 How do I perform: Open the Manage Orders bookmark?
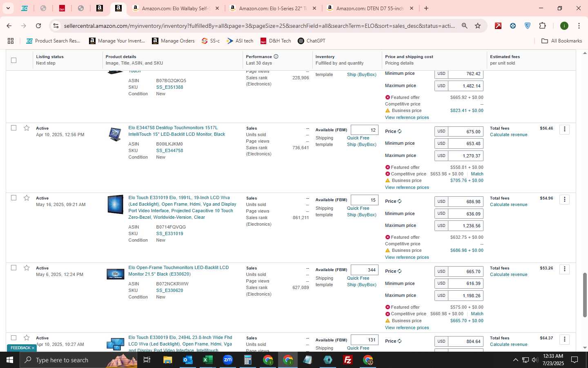[x=174, y=41]
